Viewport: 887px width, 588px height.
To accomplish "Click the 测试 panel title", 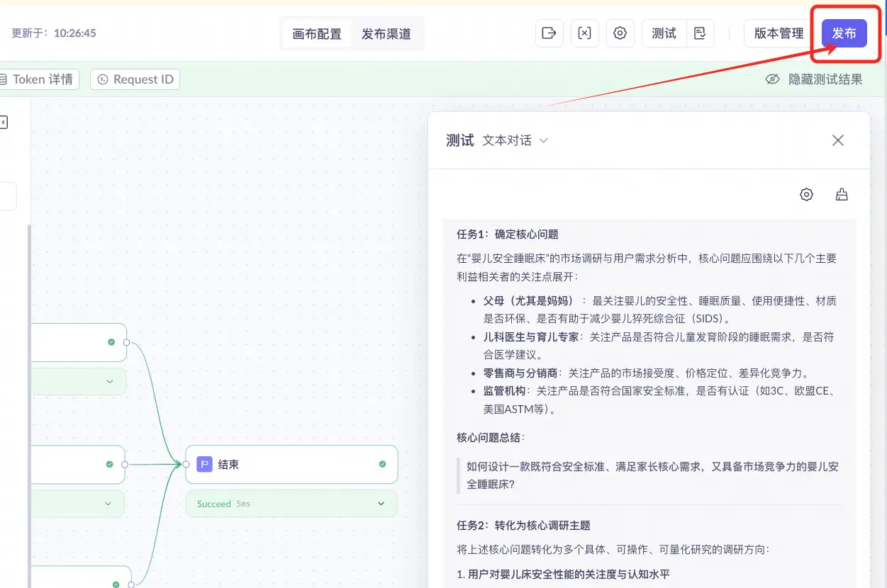I will pos(459,140).
